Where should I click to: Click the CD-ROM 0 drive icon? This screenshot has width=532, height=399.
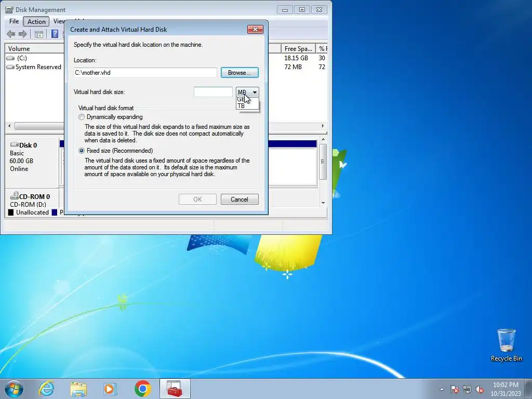[x=14, y=196]
